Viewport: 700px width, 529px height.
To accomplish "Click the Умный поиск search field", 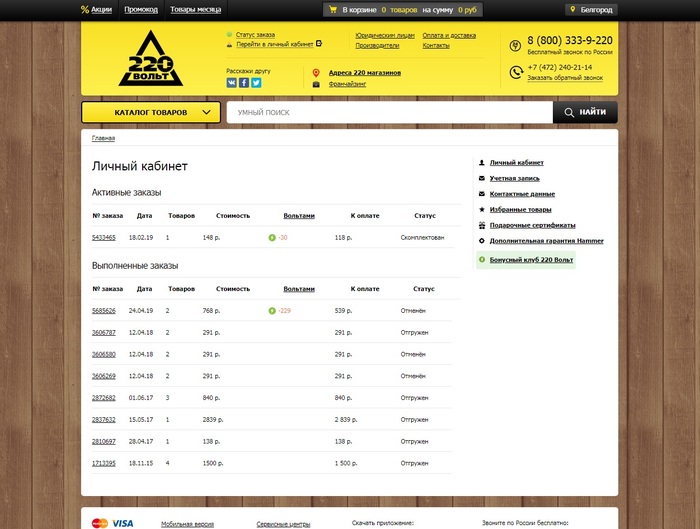I will pos(389,113).
